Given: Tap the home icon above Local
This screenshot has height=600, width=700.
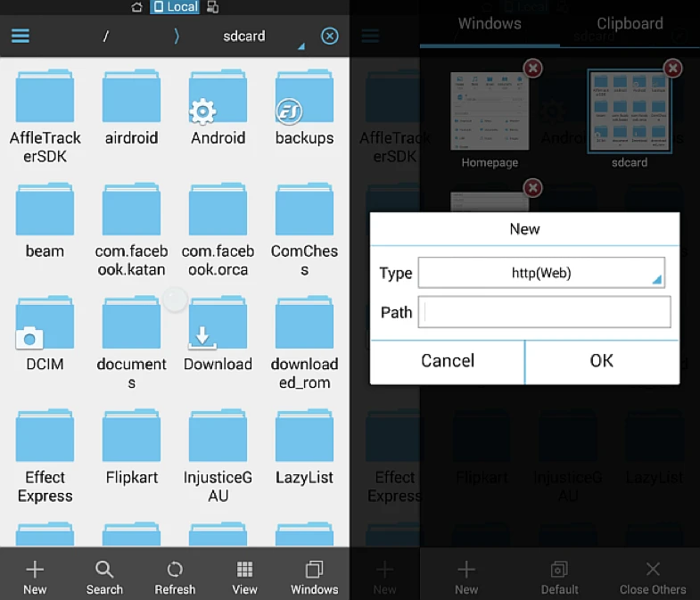Looking at the screenshot, I should point(137,7).
